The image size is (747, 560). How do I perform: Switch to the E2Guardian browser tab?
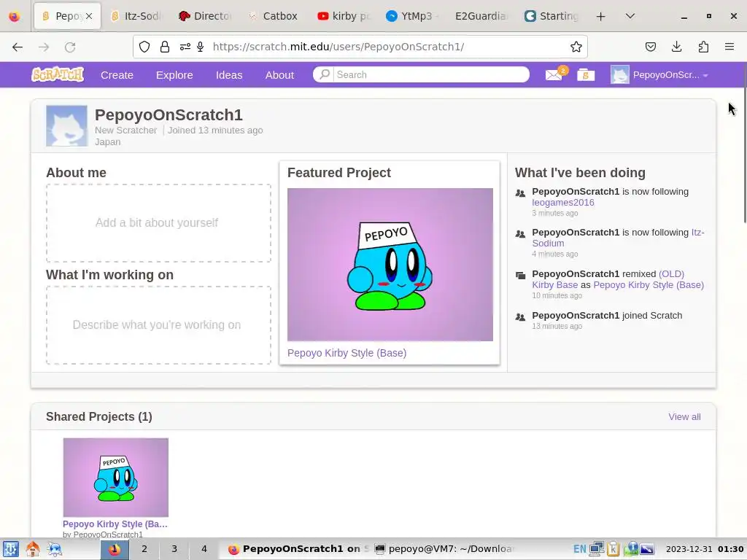481,16
